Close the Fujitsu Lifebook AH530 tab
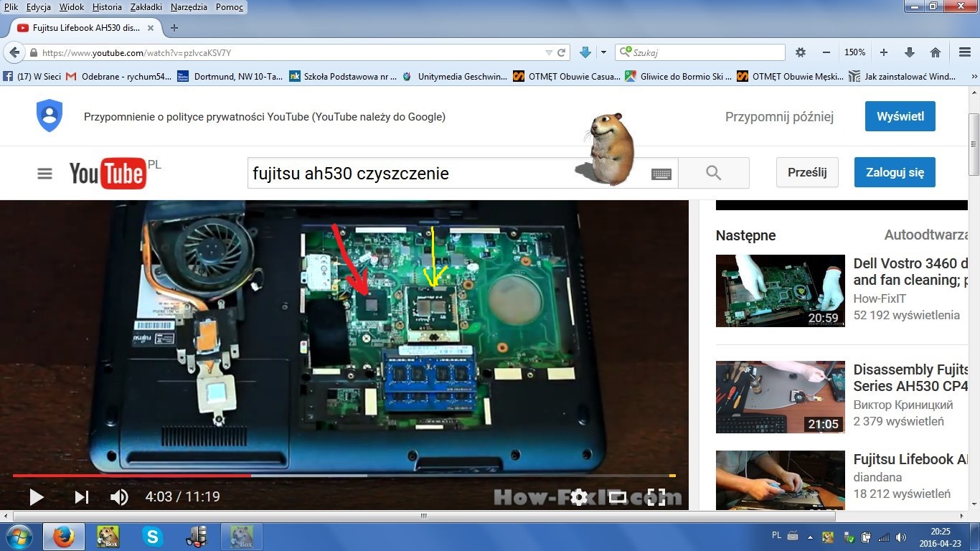 click(x=151, y=28)
